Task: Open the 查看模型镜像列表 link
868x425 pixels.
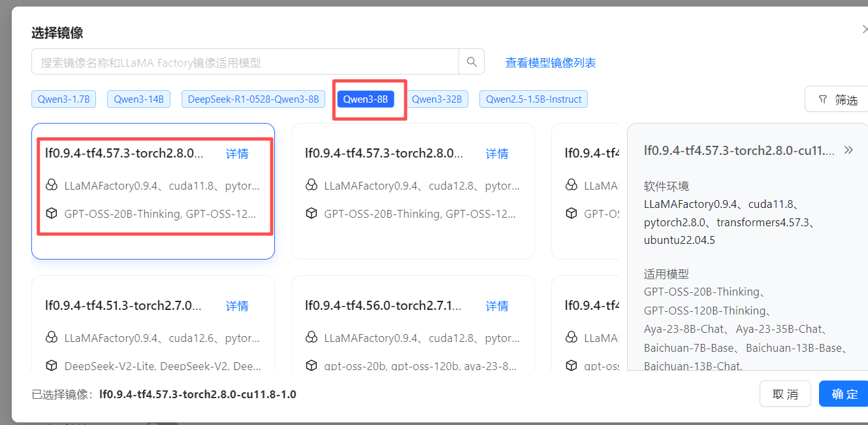Action: pyautogui.click(x=551, y=61)
